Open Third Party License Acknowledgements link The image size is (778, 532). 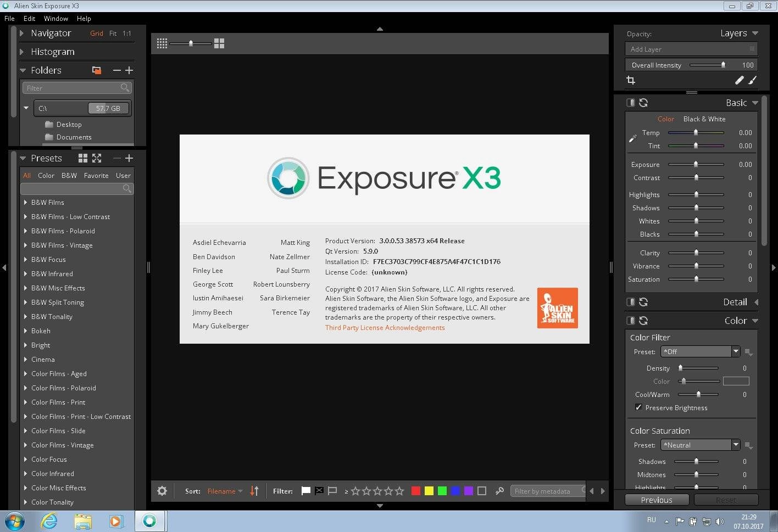[385, 328]
